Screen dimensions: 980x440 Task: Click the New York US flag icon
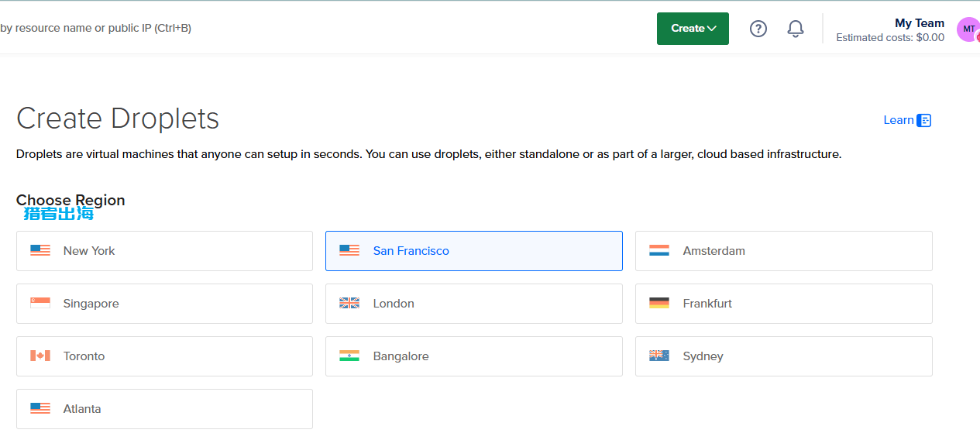point(40,250)
